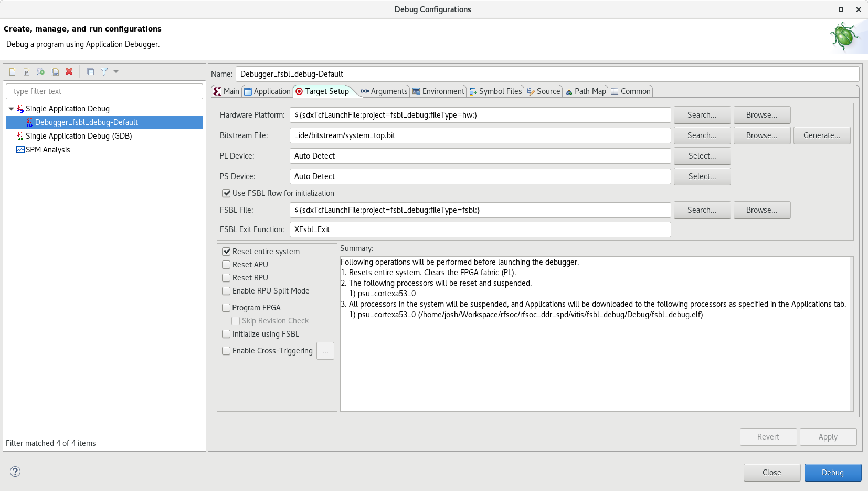Click the FSBL Exit Function input field
This screenshot has height=491, width=868.
click(480, 229)
